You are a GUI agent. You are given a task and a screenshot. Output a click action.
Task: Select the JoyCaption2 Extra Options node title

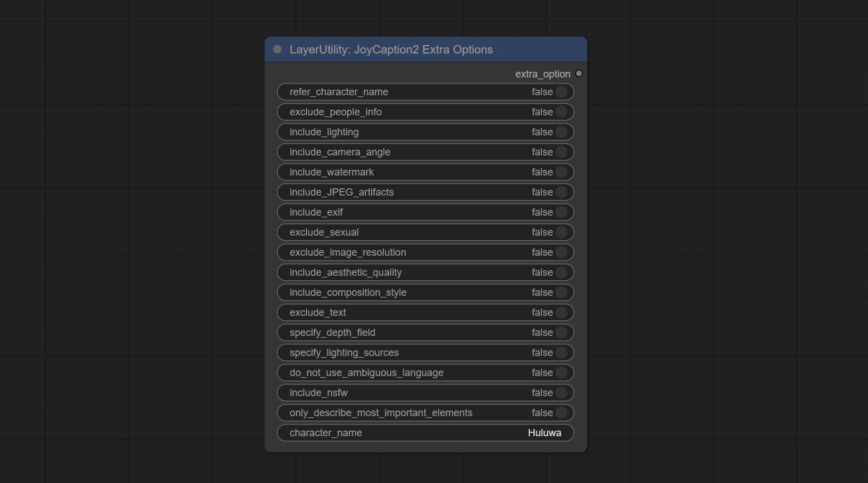(x=391, y=50)
